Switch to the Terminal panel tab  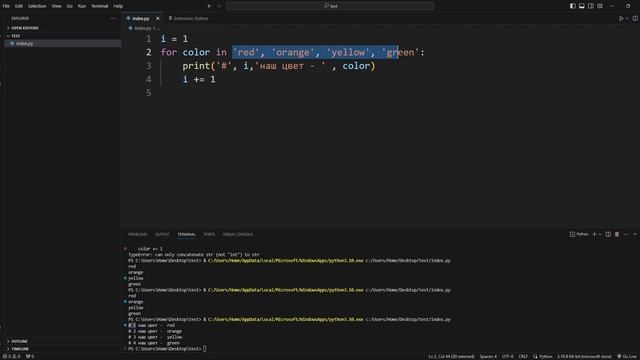[x=186, y=235]
